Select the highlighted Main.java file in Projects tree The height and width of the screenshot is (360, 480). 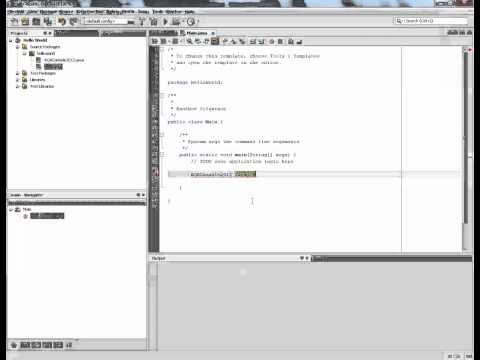pyautogui.click(x=53, y=67)
